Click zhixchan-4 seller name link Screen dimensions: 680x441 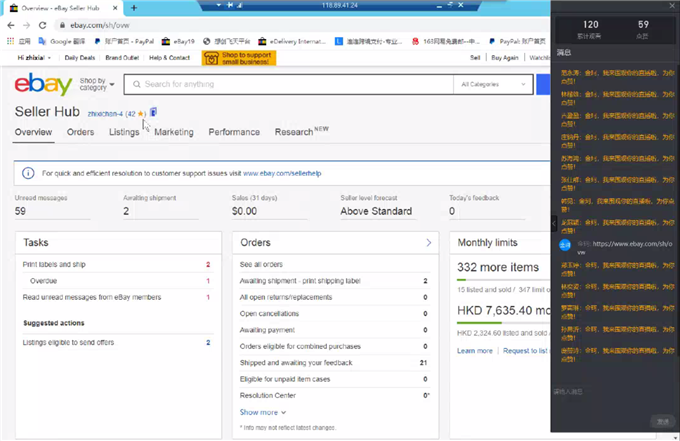pos(105,114)
